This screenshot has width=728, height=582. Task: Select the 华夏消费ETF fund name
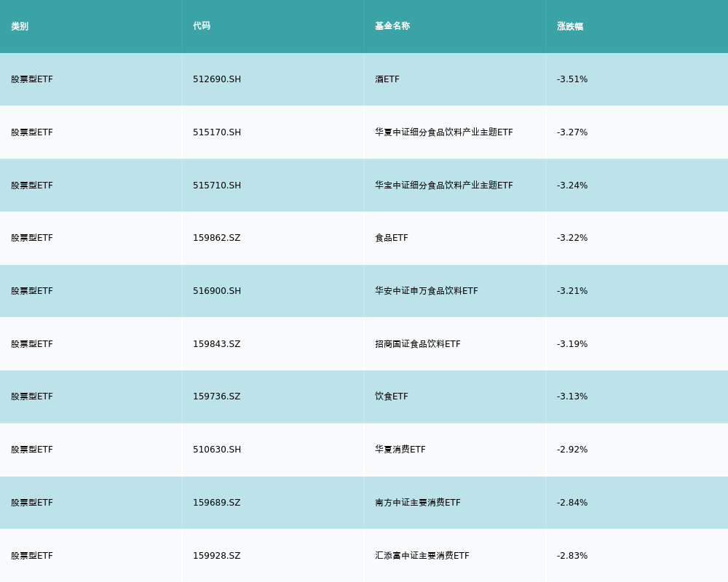coord(400,450)
